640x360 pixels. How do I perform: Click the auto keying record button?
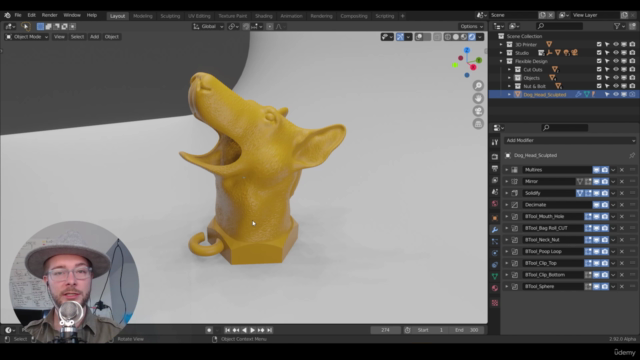[209, 330]
